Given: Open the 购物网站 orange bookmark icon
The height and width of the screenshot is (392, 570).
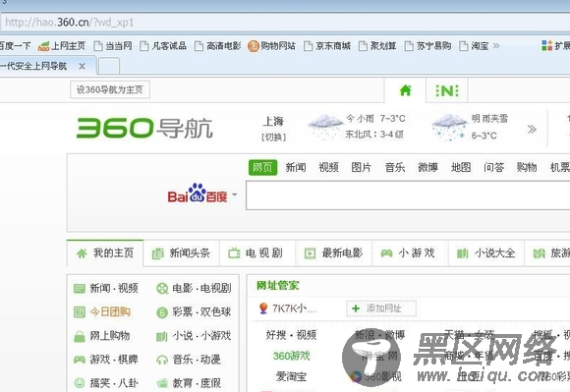Looking at the screenshot, I should click(253, 46).
